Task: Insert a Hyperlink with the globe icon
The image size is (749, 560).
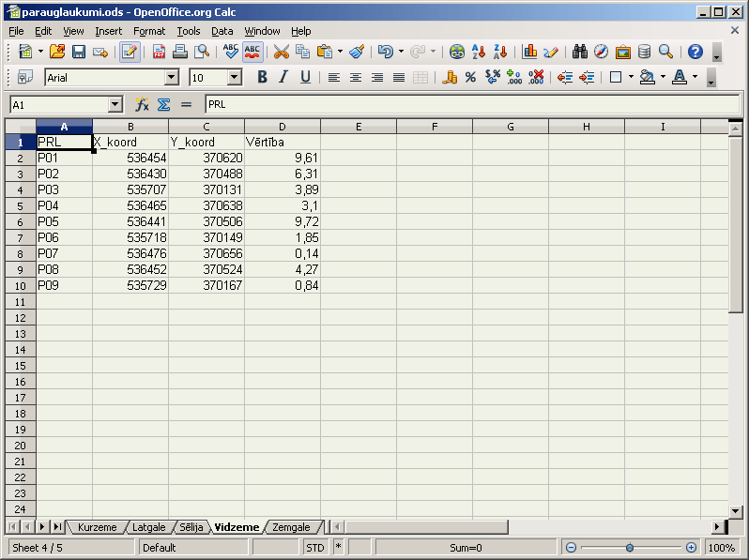Action: tap(457, 52)
